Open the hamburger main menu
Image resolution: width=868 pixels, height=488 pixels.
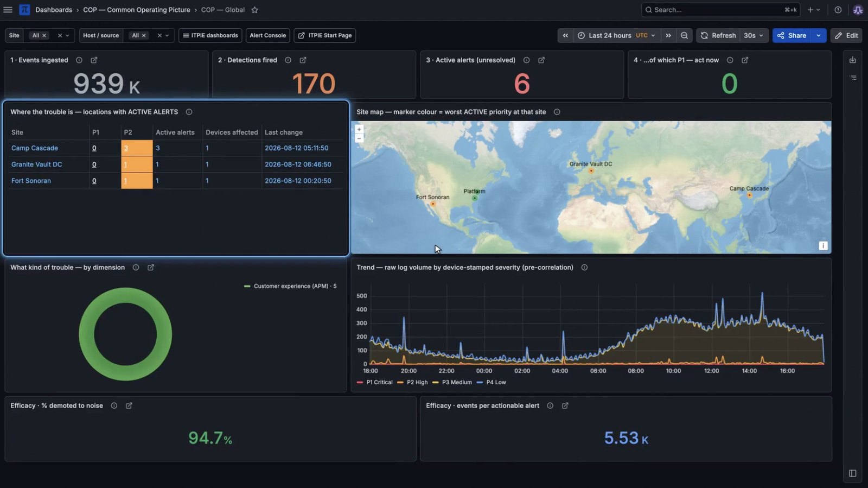tap(8, 10)
